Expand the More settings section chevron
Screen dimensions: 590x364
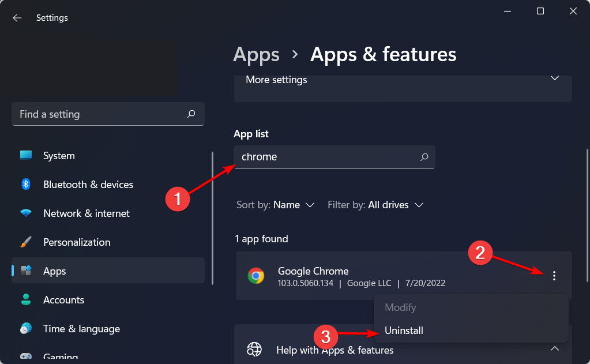[x=555, y=78]
